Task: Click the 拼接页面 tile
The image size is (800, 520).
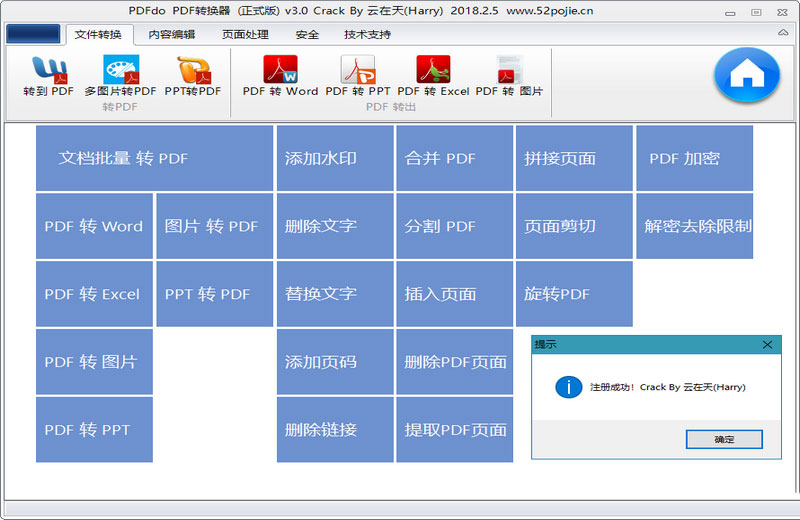Action: (x=574, y=158)
